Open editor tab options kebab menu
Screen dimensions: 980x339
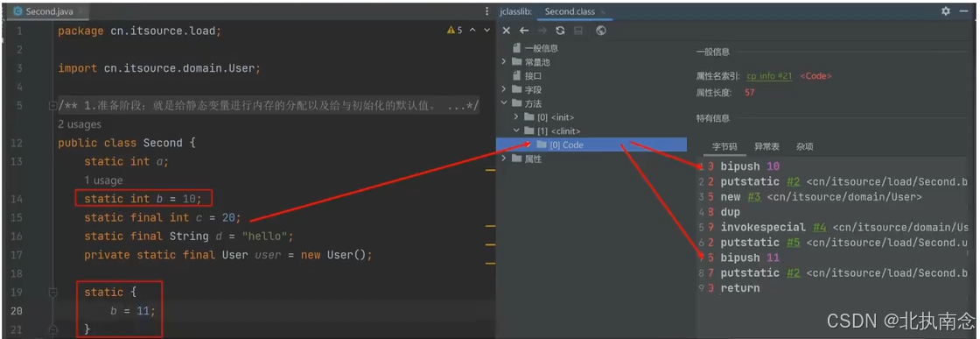486,11
